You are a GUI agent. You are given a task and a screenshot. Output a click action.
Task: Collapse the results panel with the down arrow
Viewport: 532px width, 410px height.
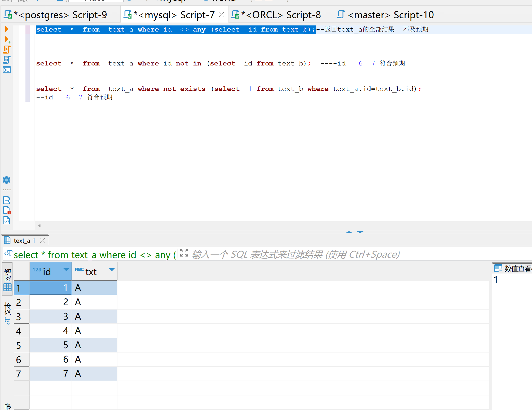pos(360,232)
